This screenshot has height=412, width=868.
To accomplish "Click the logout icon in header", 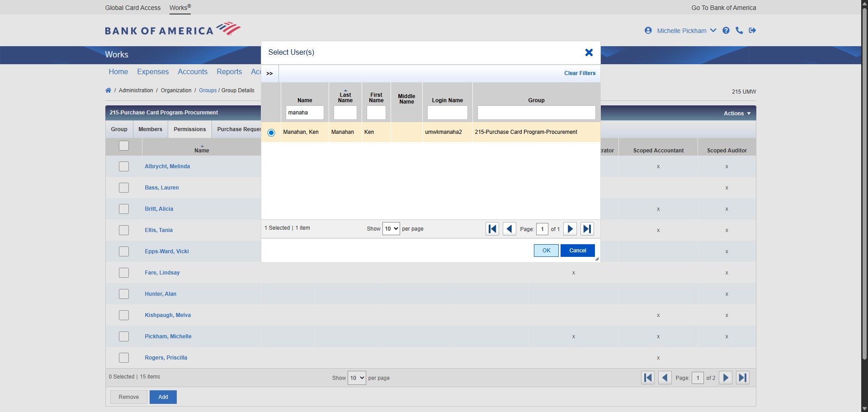I will pyautogui.click(x=752, y=31).
